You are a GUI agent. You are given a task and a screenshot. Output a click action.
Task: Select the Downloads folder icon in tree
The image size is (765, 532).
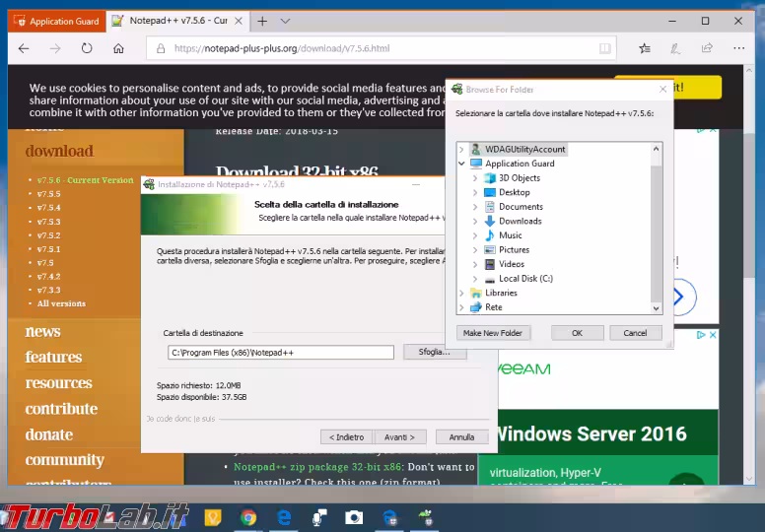(x=489, y=221)
